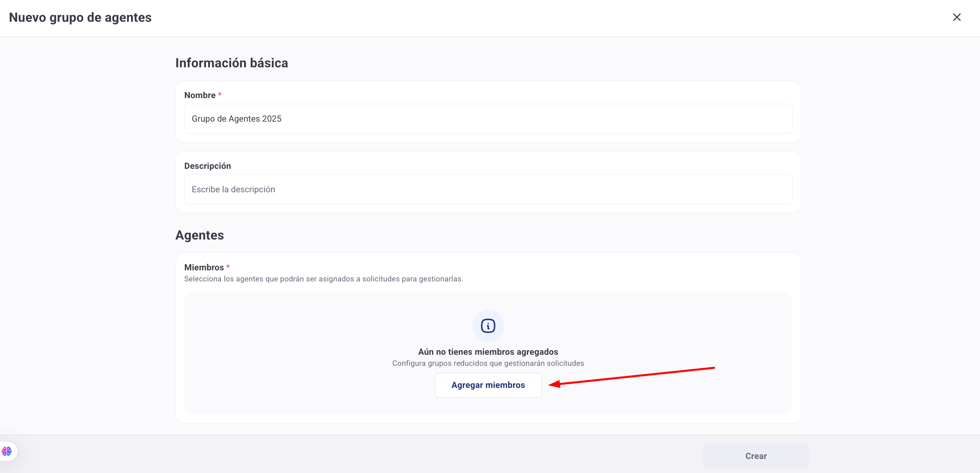Click the Nombre input field

pos(488,119)
